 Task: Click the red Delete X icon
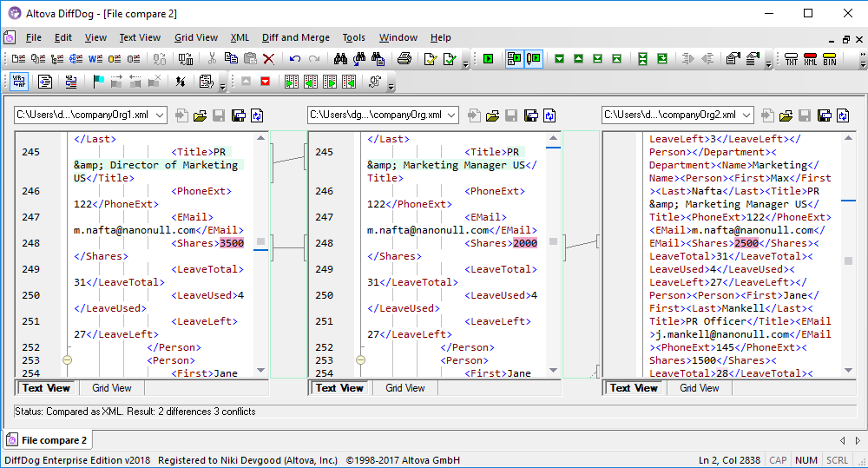tap(269, 59)
